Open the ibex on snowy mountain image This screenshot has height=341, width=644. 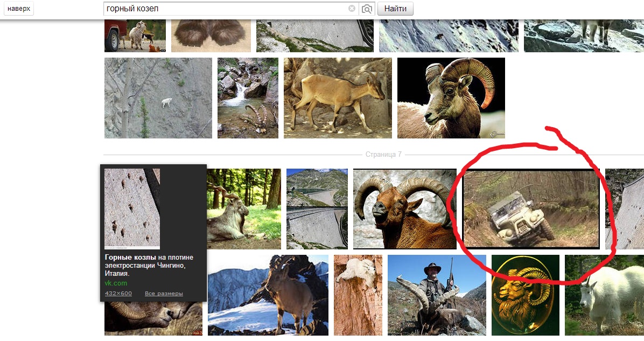click(268, 295)
